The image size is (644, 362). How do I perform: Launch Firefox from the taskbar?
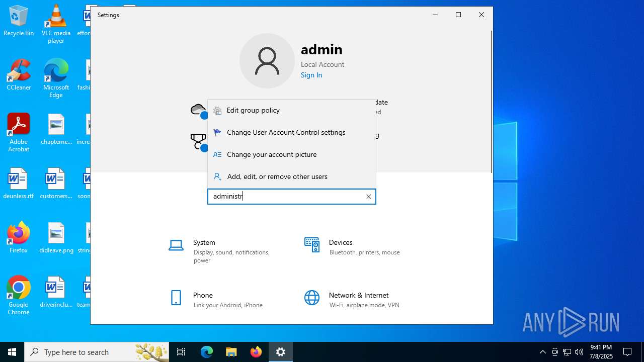(256, 352)
